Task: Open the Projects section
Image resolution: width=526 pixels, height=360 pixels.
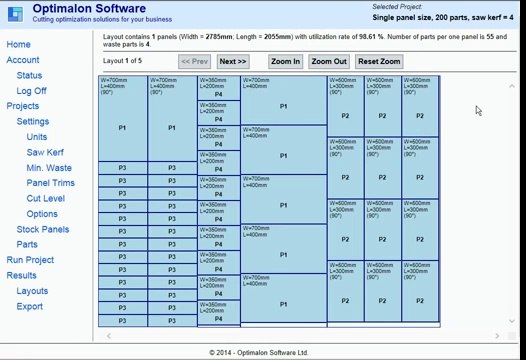Action: pos(23,106)
